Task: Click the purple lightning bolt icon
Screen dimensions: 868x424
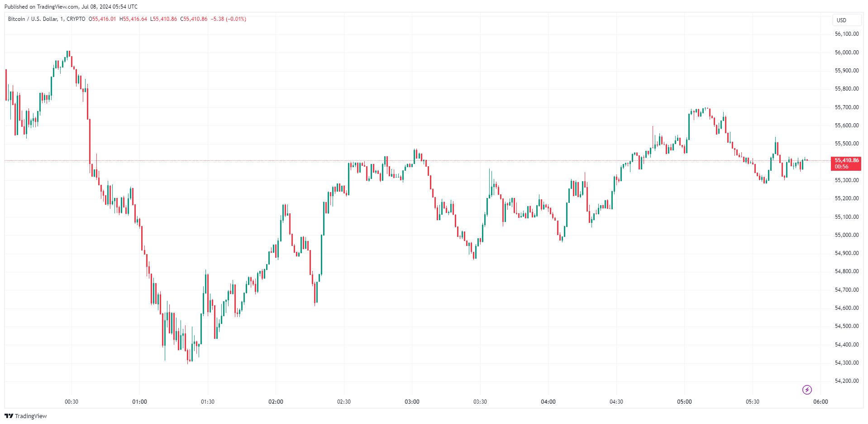Action: pos(807,390)
